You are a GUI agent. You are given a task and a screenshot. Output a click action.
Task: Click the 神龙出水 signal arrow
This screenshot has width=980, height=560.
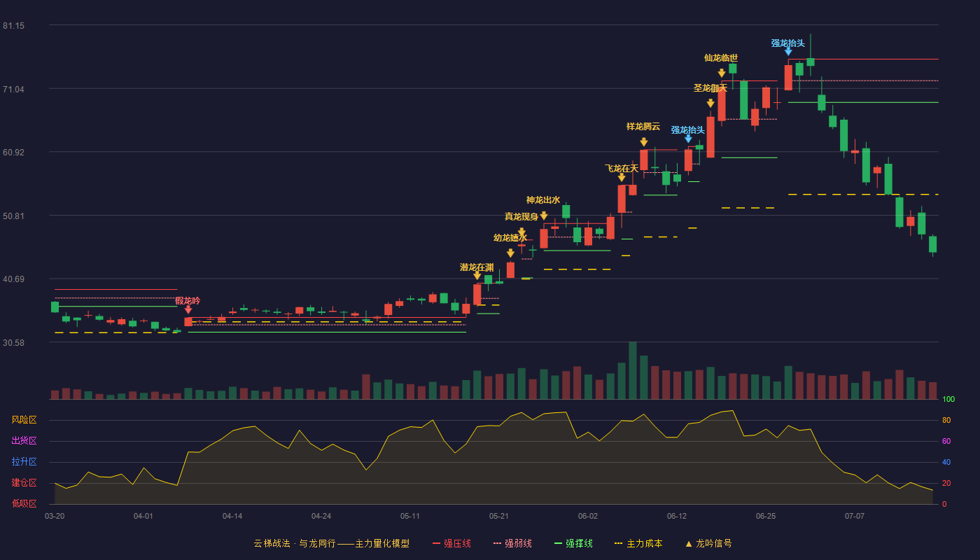click(544, 216)
